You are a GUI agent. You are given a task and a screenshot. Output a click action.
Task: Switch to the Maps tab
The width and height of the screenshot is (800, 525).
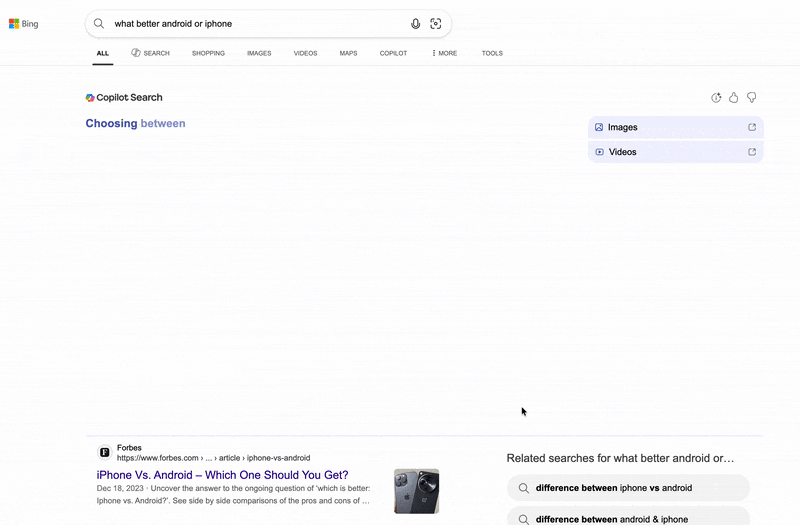(348, 53)
